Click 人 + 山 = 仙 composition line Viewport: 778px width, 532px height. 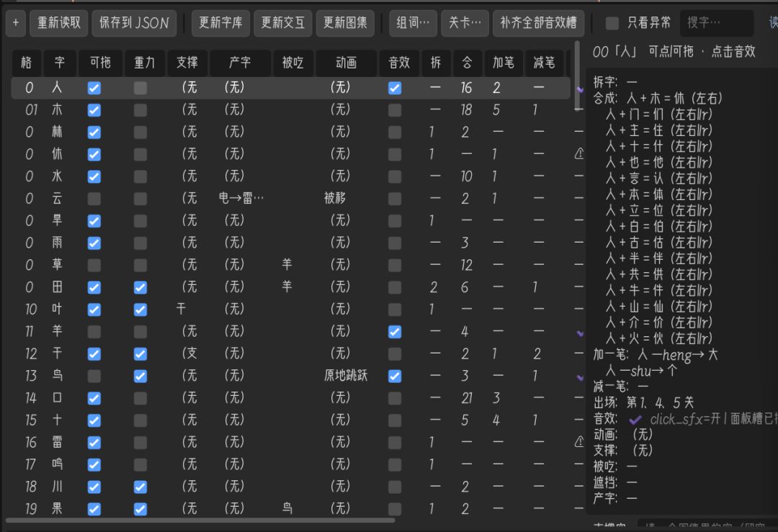tap(659, 307)
